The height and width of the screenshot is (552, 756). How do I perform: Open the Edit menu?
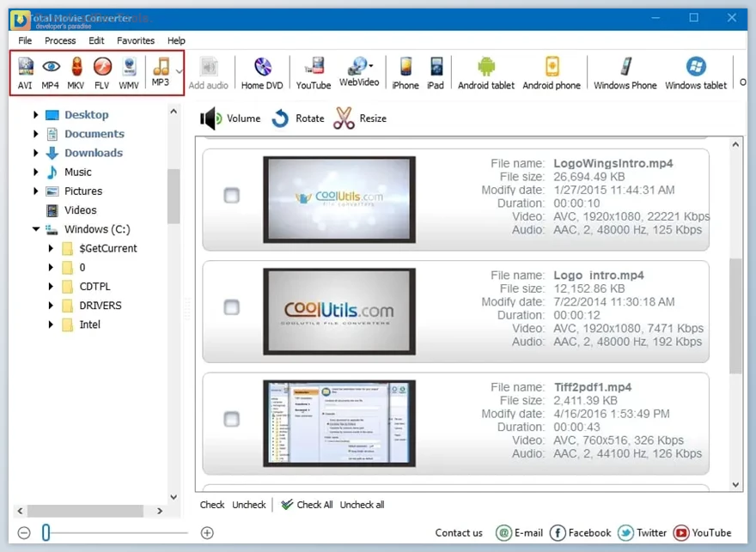click(96, 40)
